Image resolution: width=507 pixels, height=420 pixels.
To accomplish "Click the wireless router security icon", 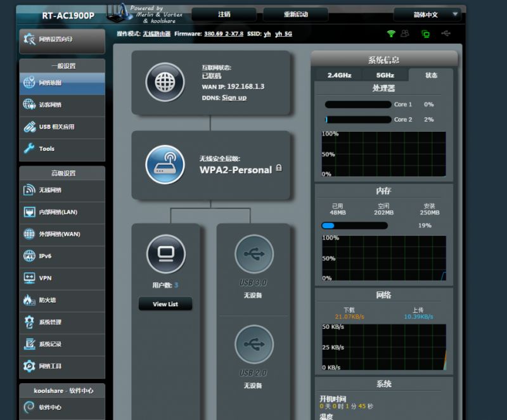I will pyautogui.click(x=165, y=164).
